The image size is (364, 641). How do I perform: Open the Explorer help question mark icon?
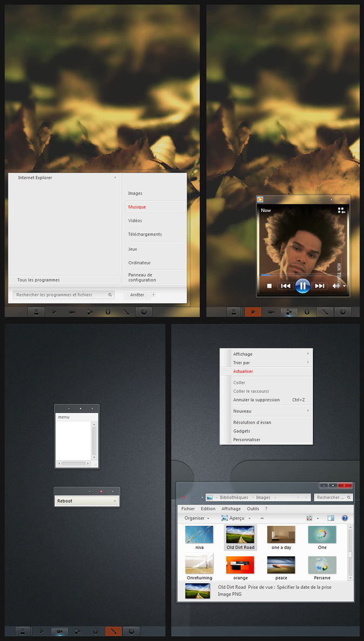coord(345,518)
